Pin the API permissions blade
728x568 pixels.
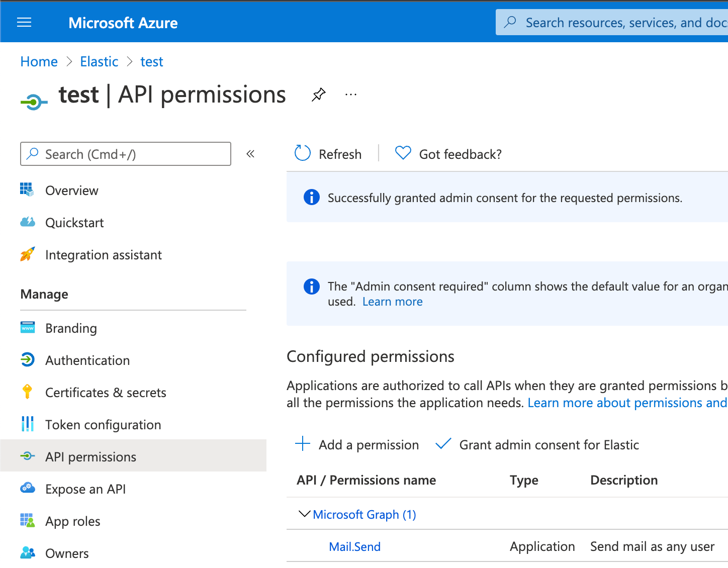(318, 94)
